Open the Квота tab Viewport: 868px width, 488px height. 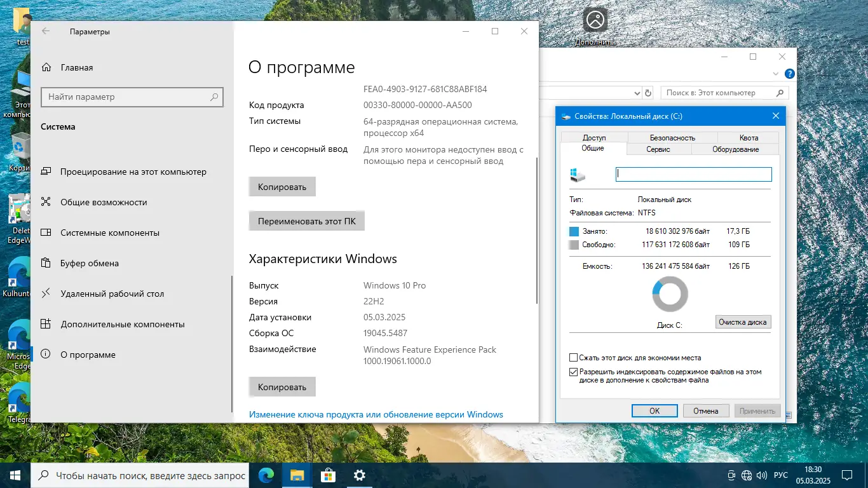(749, 137)
